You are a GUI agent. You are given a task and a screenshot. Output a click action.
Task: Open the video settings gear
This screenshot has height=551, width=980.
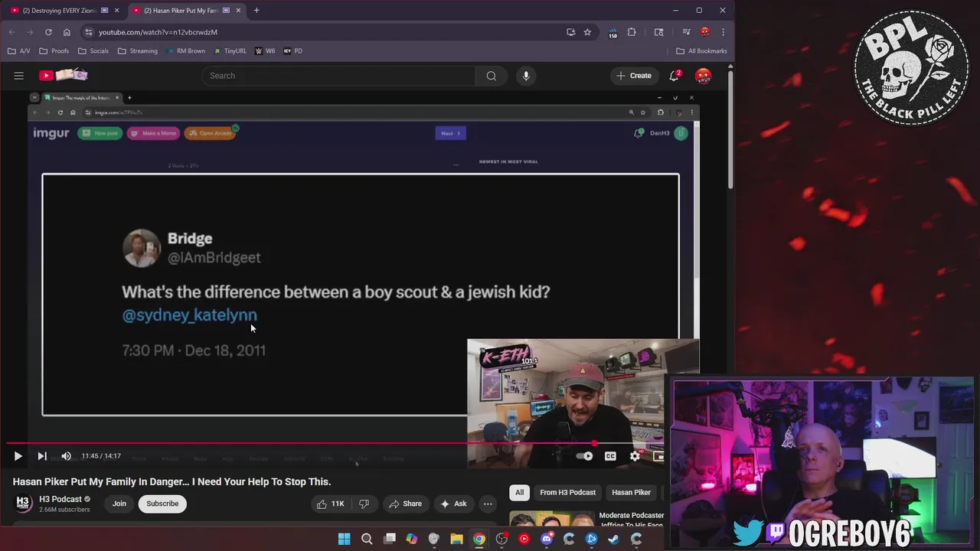point(635,456)
